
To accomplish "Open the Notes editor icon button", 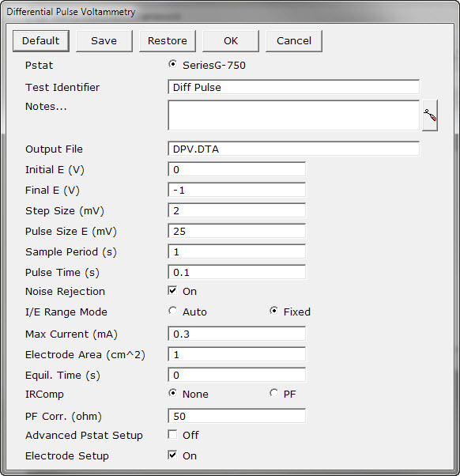I will coord(430,115).
